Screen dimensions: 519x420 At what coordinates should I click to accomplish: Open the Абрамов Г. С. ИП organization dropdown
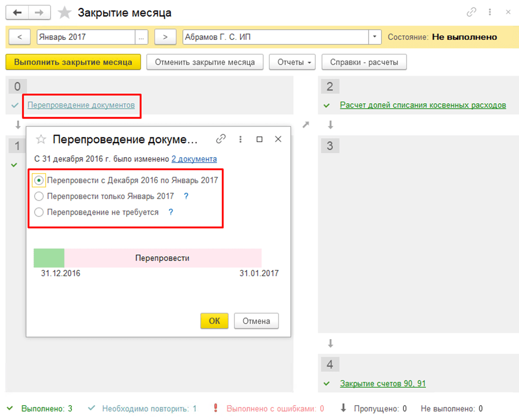tap(375, 37)
